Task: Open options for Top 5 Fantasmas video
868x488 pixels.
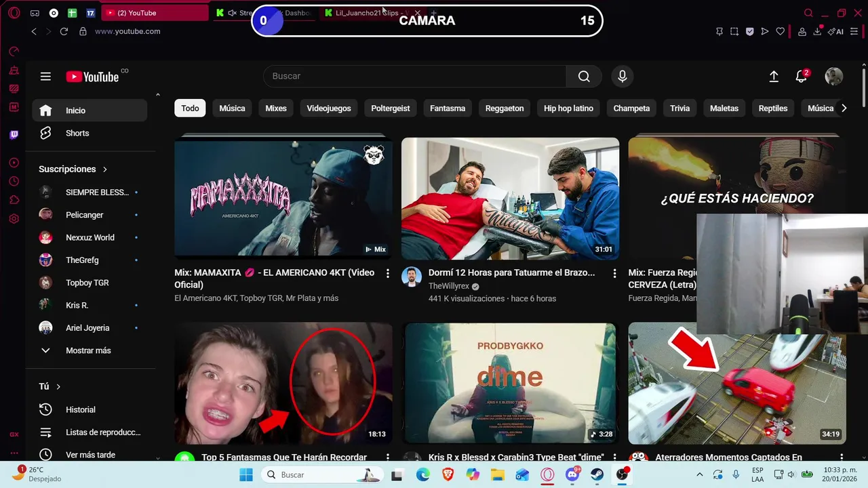Action: (x=388, y=458)
